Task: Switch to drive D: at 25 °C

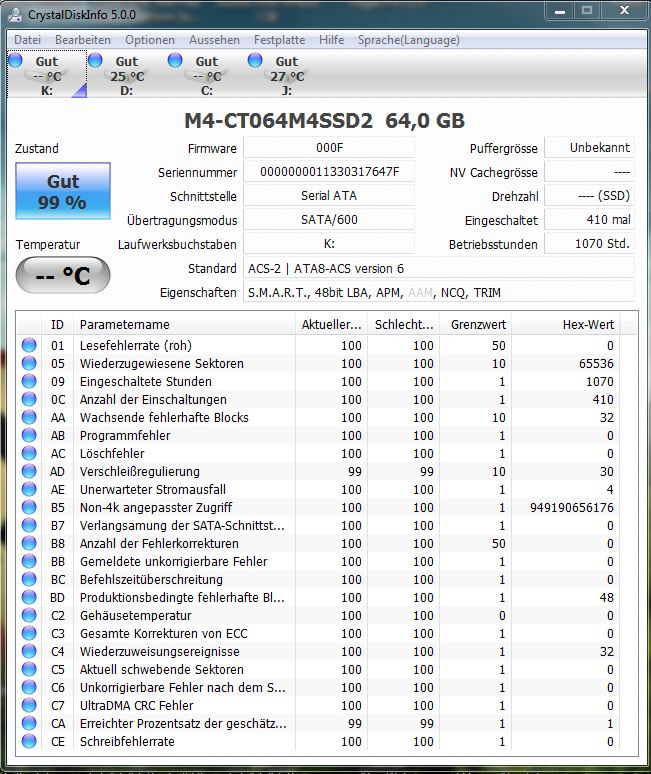Action: pos(127,75)
